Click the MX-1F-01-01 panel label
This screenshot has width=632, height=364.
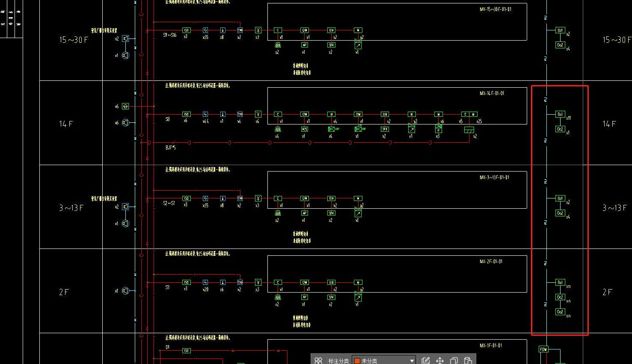(491, 346)
